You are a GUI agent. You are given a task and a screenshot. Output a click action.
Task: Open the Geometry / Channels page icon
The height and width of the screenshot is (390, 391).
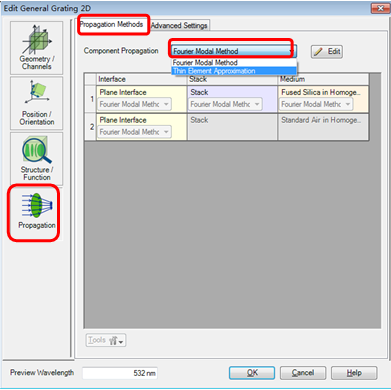tap(36, 48)
